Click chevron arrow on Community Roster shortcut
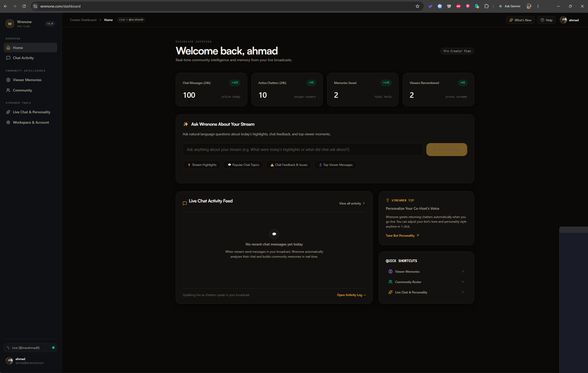Image resolution: width=588 pixels, height=373 pixels. pyautogui.click(x=463, y=282)
